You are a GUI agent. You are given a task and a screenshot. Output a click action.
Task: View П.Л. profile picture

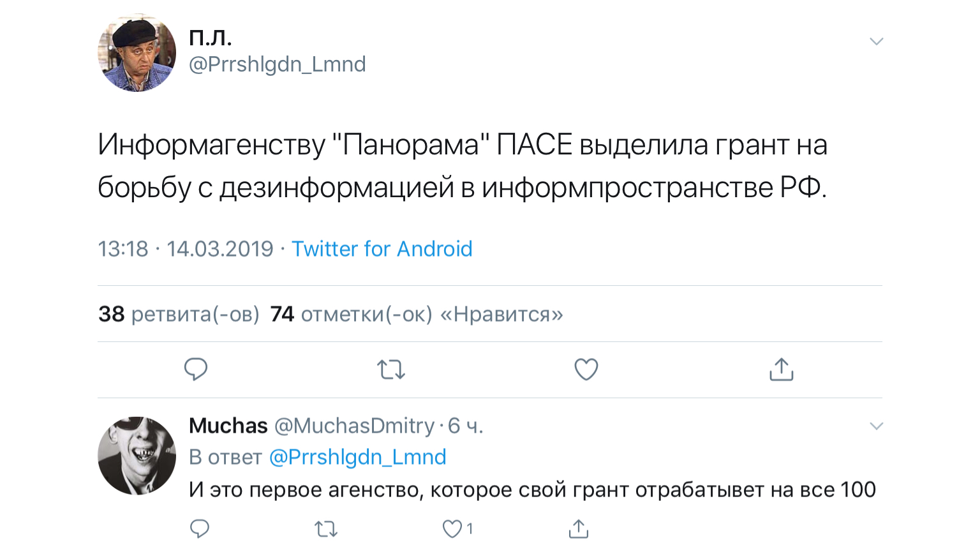[x=137, y=54]
